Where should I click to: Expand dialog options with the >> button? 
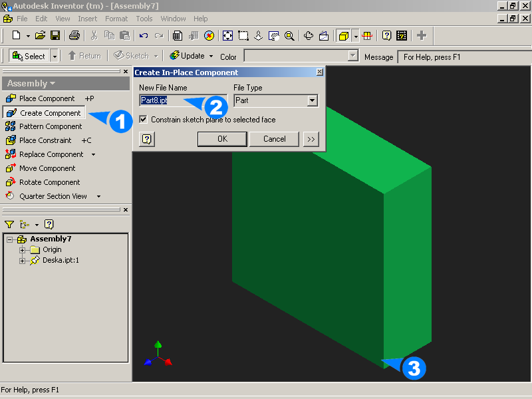(x=311, y=139)
